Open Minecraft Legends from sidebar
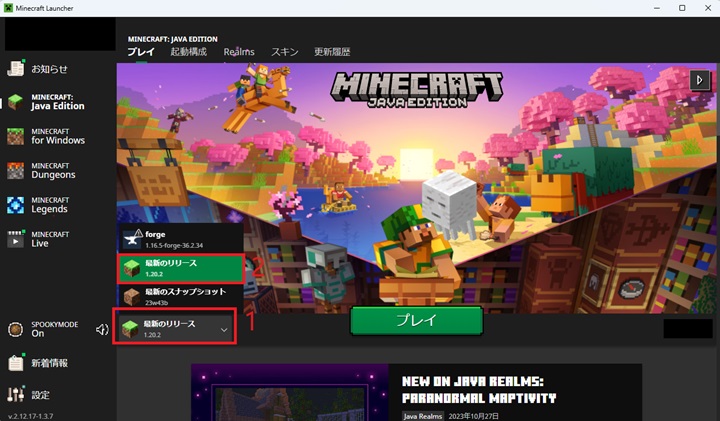Viewport: 720px width, 421px height. [38, 205]
